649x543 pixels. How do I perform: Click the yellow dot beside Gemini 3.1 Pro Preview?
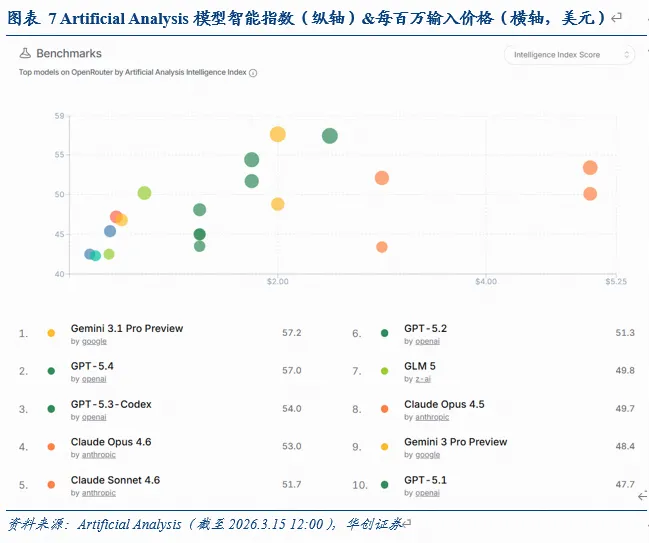point(51,333)
